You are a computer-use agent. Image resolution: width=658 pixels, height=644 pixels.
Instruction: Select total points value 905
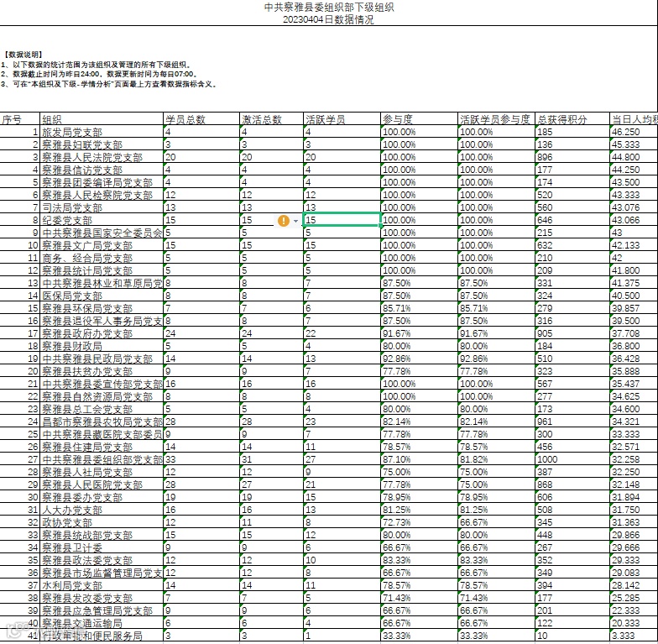(572, 333)
